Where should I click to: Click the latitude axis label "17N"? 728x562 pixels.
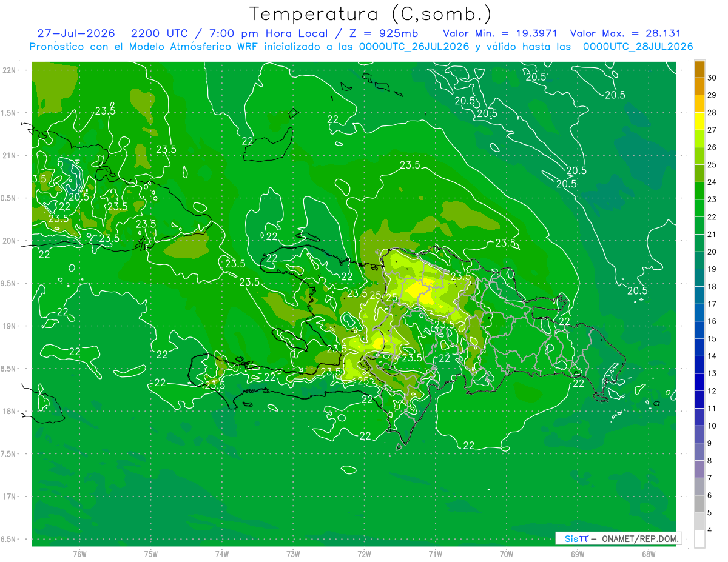10,497
